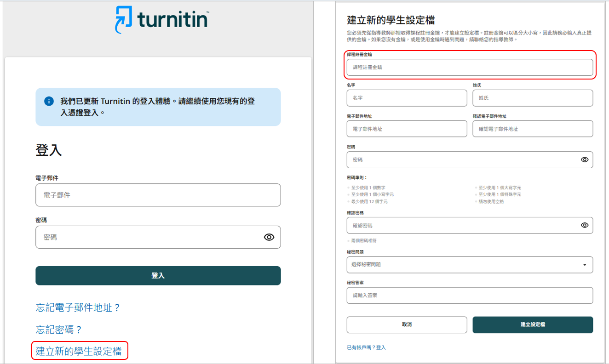Click the rule text 請勿使用空格
Viewport: 609px width, 364px height.
(491, 201)
